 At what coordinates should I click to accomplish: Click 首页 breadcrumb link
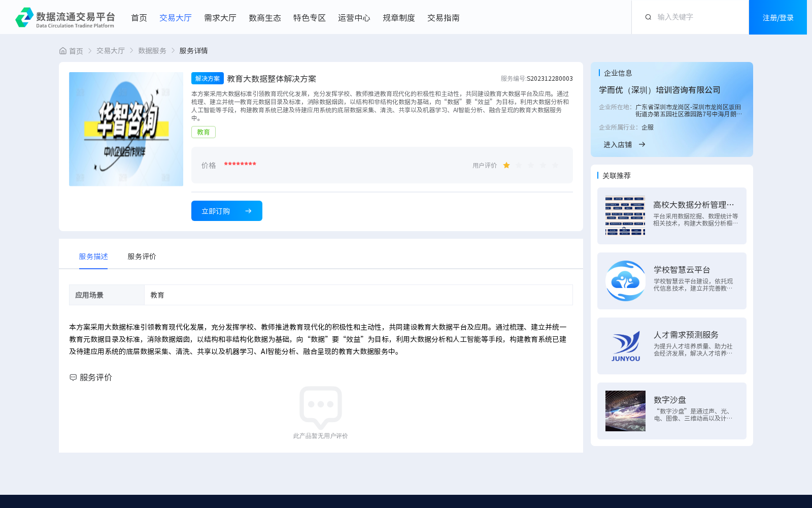[x=76, y=51]
